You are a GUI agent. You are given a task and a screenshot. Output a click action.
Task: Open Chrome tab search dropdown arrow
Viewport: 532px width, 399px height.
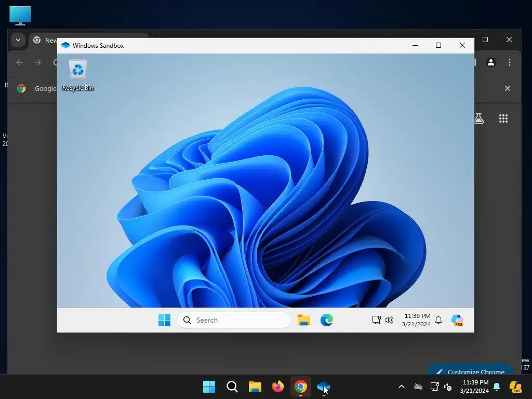point(18,40)
